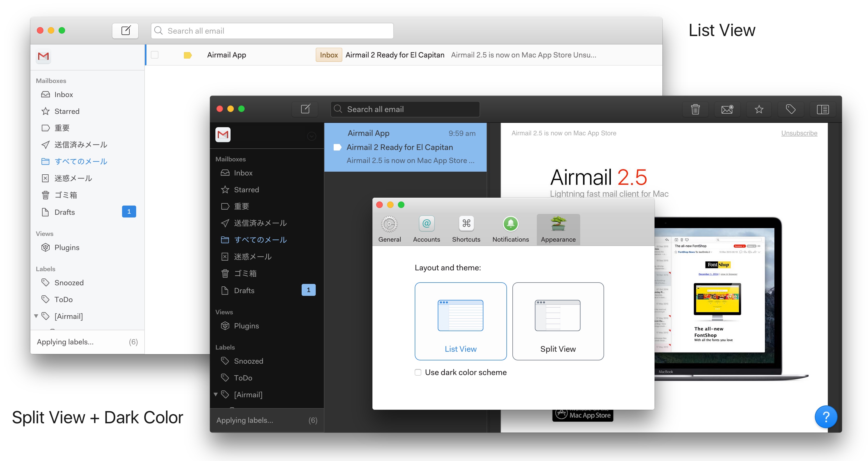This screenshot has height=461, width=868.
Task: Click the Unsubscribe link
Action: [x=799, y=133]
